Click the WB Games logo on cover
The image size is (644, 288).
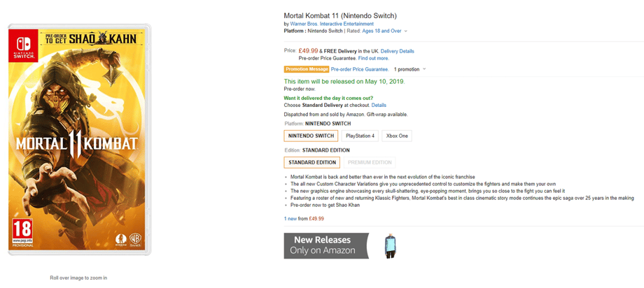135,239
